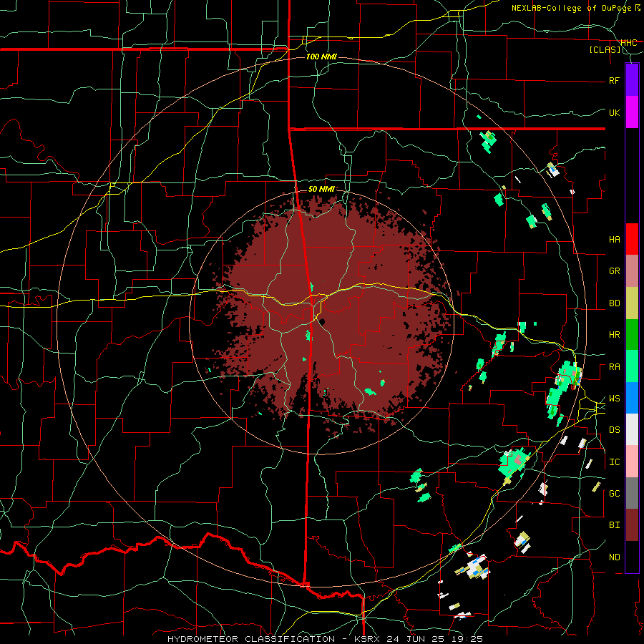Click the ND black legend swatch
The image size is (644, 644).
pyautogui.click(x=632, y=557)
